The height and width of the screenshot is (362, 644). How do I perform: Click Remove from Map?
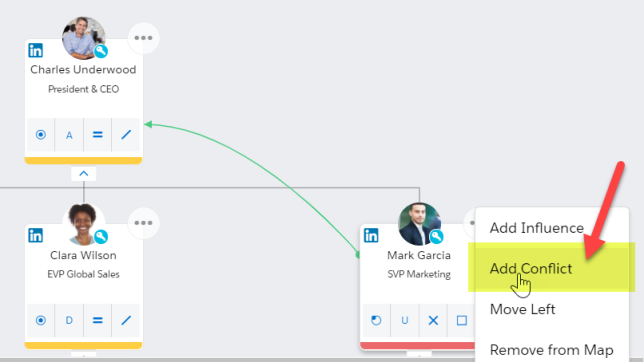(552, 350)
